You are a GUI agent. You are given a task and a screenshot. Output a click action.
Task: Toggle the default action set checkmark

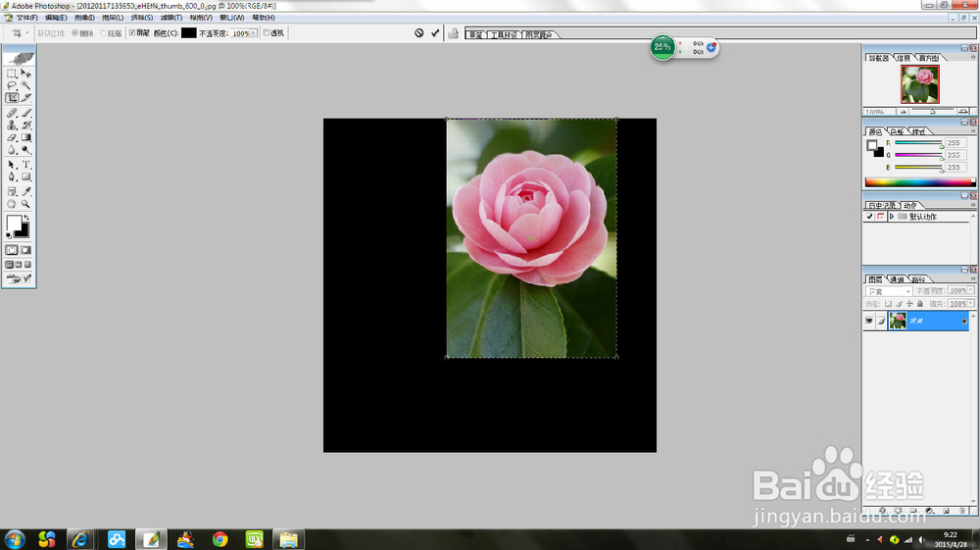click(869, 217)
